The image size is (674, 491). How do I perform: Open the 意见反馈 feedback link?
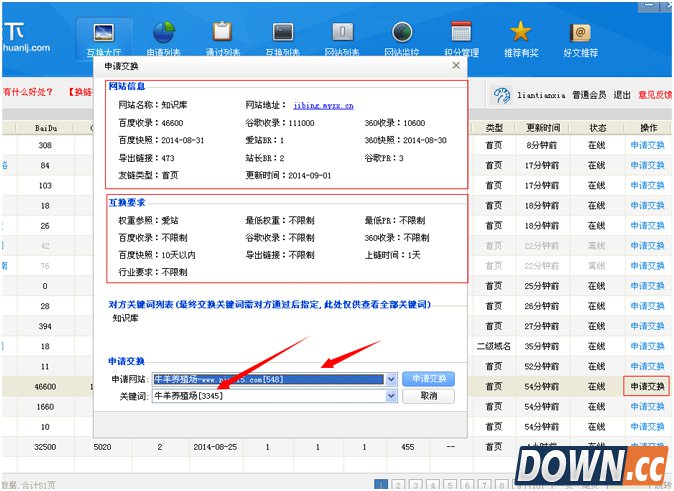[x=654, y=95]
